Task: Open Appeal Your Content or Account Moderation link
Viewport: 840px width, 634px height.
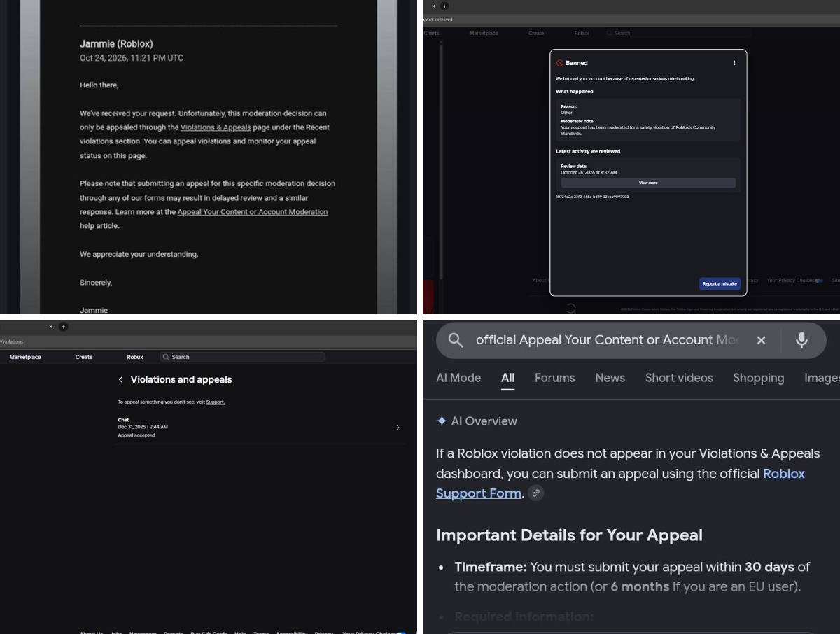Action: 253,212
